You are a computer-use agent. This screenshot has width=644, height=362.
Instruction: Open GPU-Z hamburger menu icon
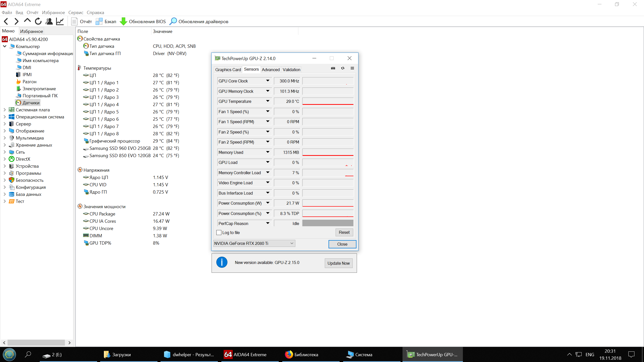pyautogui.click(x=352, y=68)
